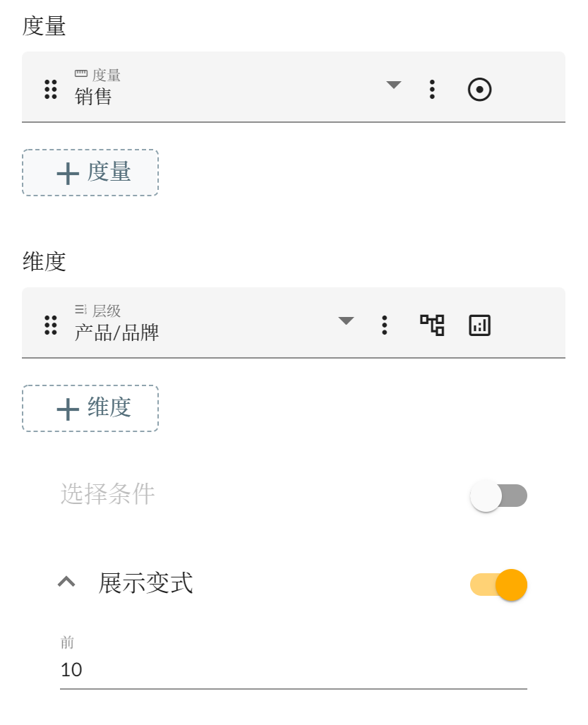Screen dimensions: 588x725
Task: Click the 展示变式 section title
Action: pyautogui.click(x=145, y=583)
